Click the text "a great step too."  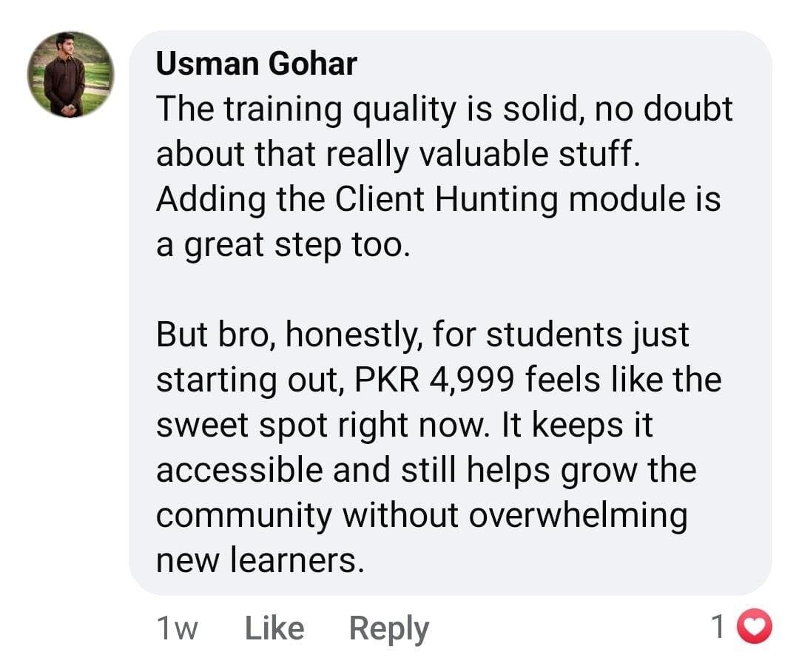[282, 245]
